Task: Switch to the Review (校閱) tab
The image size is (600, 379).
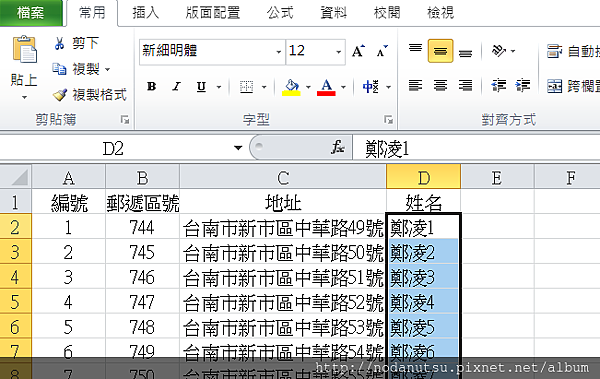Action: (x=387, y=13)
